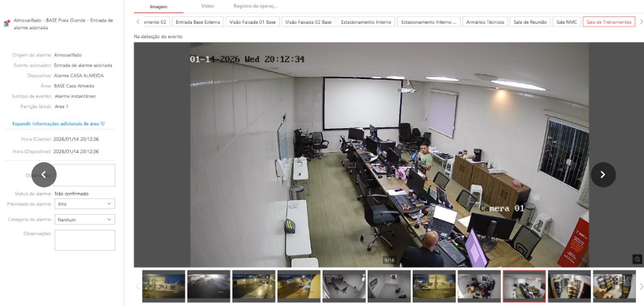Viewport: 644px width, 306px height.
Task: Open the Registro da operação tab
Action: click(255, 6)
